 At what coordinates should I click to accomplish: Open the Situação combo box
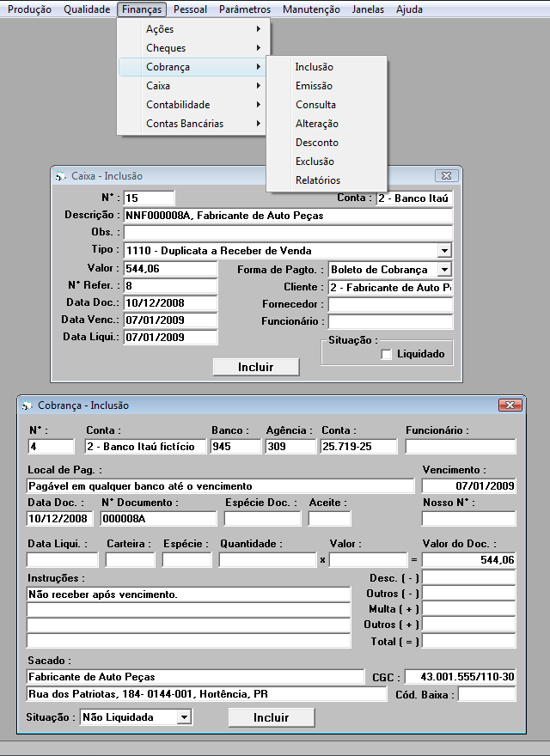click(x=183, y=717)
